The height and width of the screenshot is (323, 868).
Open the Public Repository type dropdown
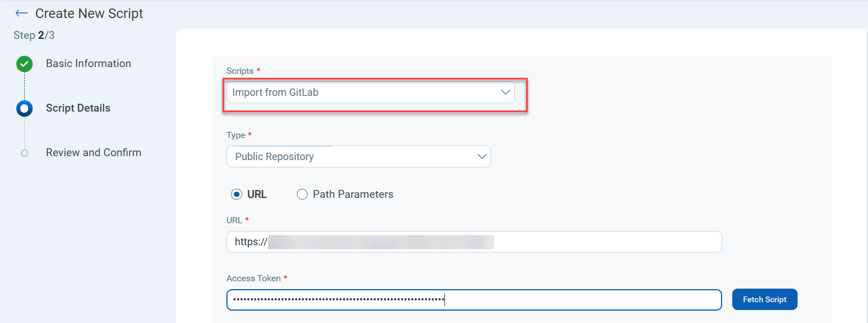pyautogui.click(x=358, y=157)
